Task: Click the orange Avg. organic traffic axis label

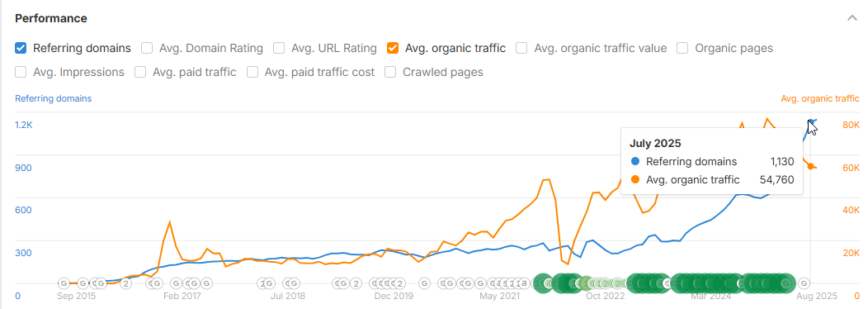Action: pos(820,99)
